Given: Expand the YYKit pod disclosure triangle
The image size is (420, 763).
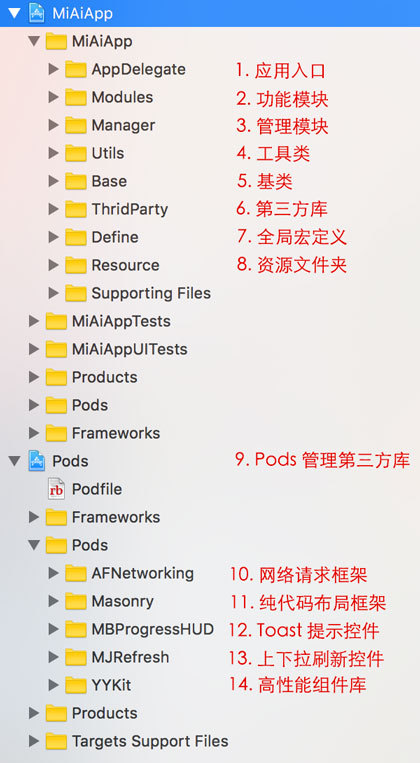Looking at the screenshot, I should point(54,685).
